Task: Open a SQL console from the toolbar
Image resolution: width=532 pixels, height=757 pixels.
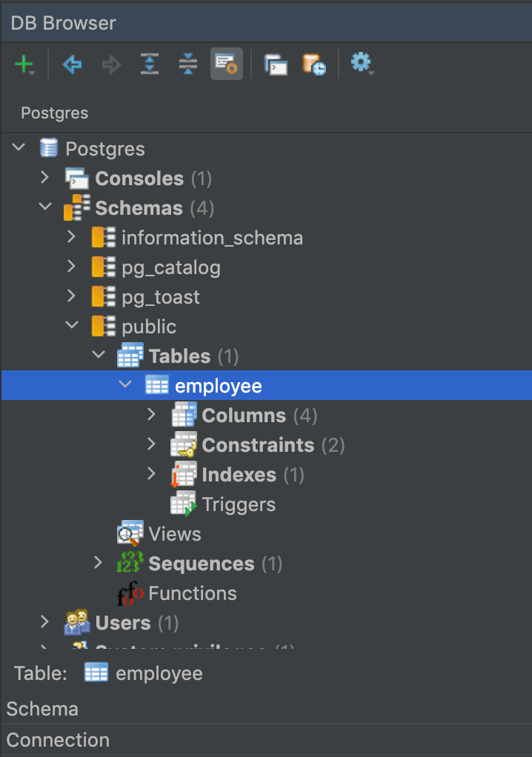Action: pyautogui.click(x=275, y=64)
